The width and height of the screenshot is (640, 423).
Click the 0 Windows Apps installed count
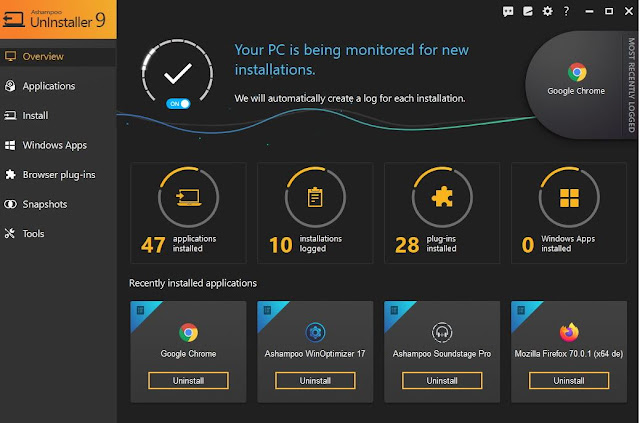pos(528,245)
